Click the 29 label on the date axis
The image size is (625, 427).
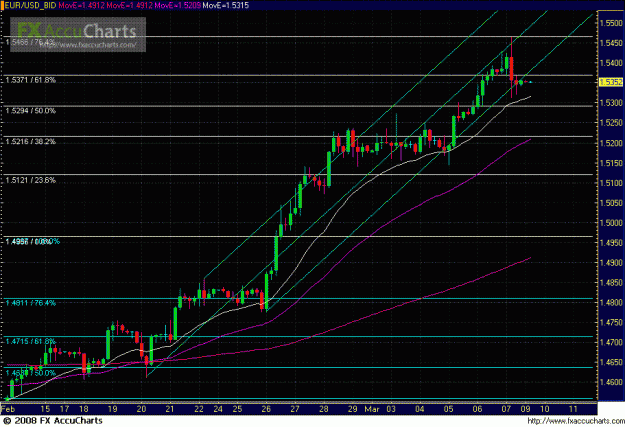point(352,409)
